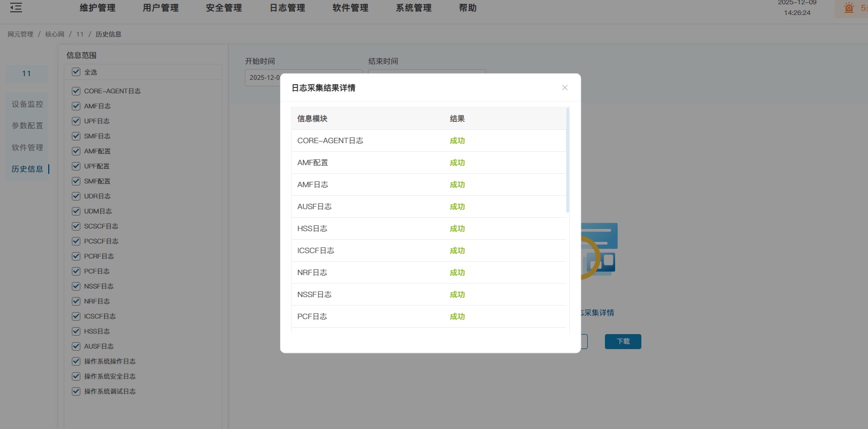
Task: Disable the PCRF日志 checkbox
Action: [x=76, y=256]
